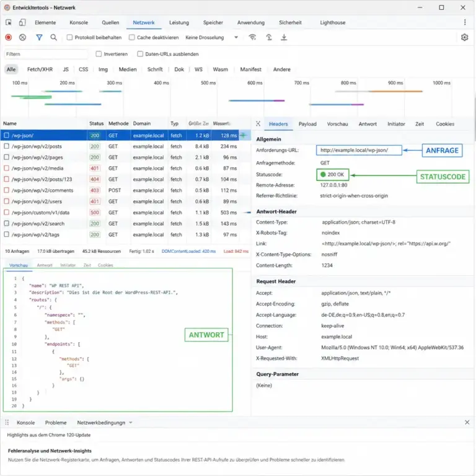Open the Initiator tab in right pane
The height and width of the screenshot is (476, 476).
coord(396,124)
